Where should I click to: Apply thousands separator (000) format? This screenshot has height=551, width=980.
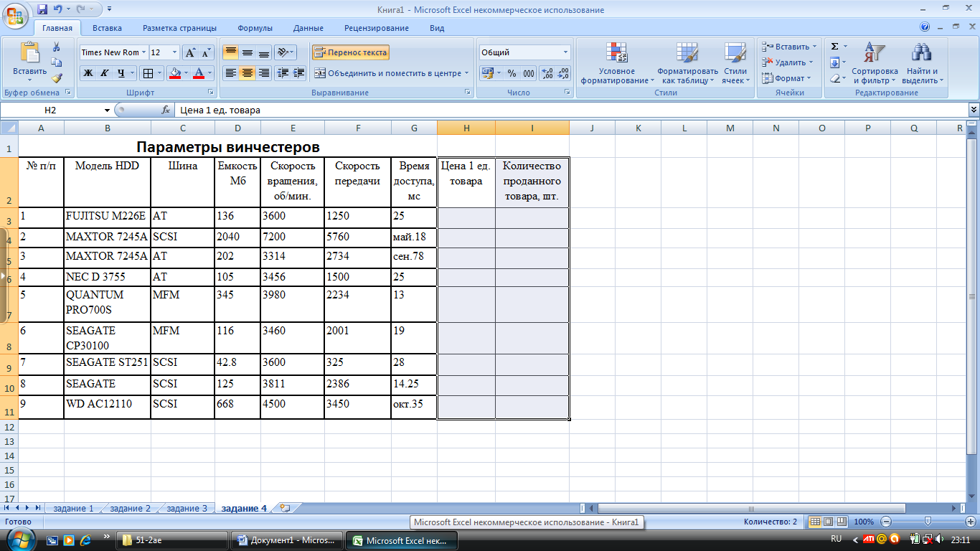[x=529, y=73]
